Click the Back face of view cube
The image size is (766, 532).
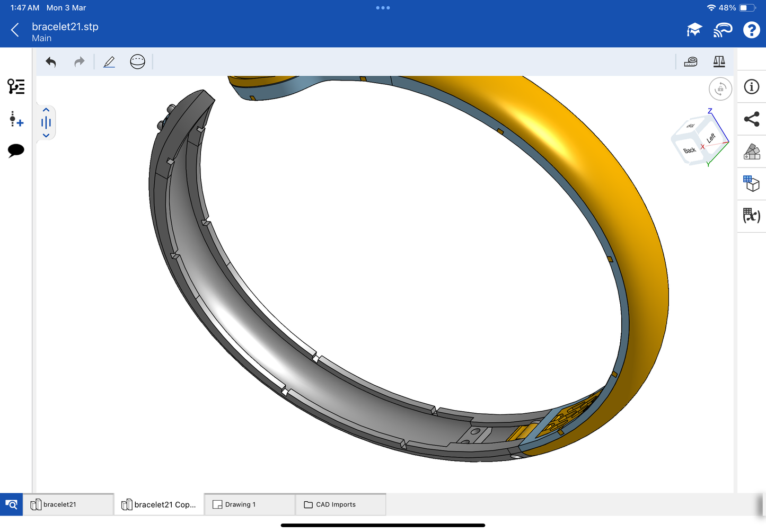(689, 150)
